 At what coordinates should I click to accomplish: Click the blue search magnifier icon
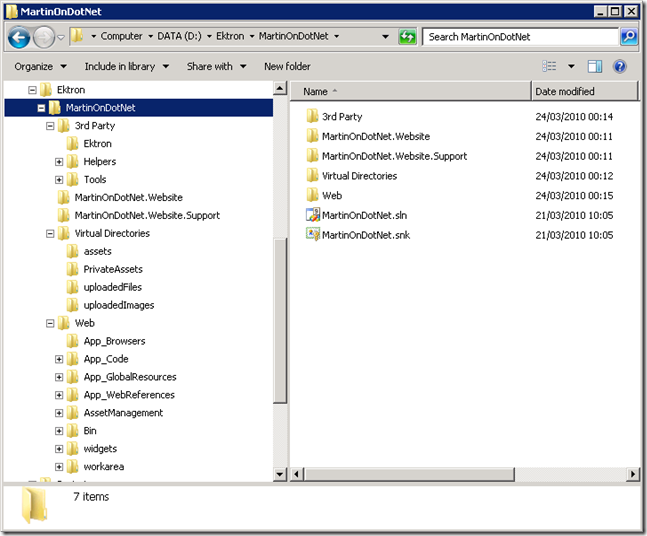[629, 37]
